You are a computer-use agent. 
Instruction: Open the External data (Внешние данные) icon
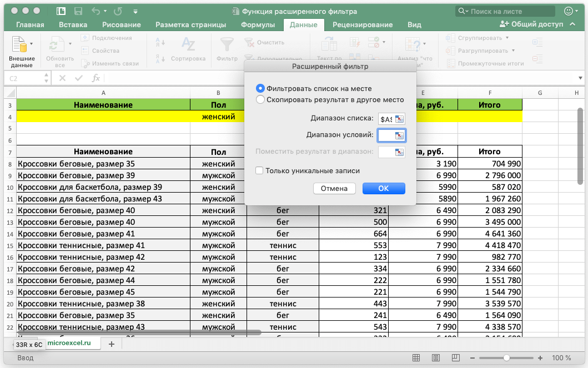[19, 44]
